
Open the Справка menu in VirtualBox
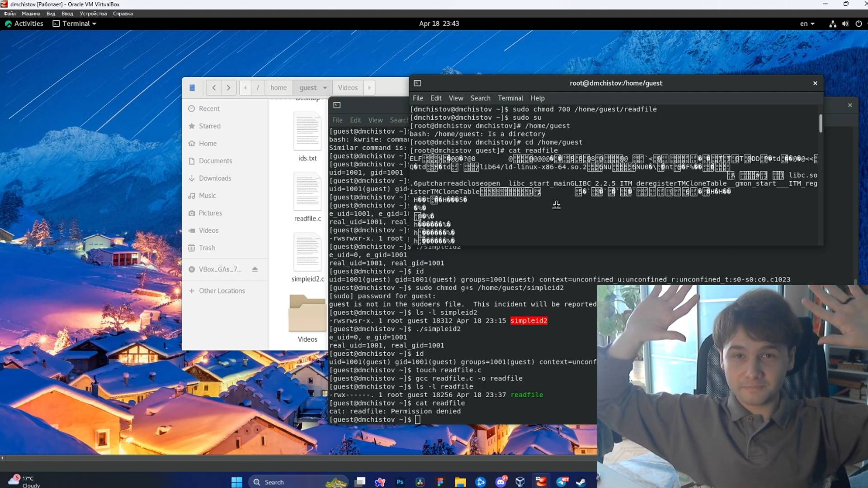(123, 14)
